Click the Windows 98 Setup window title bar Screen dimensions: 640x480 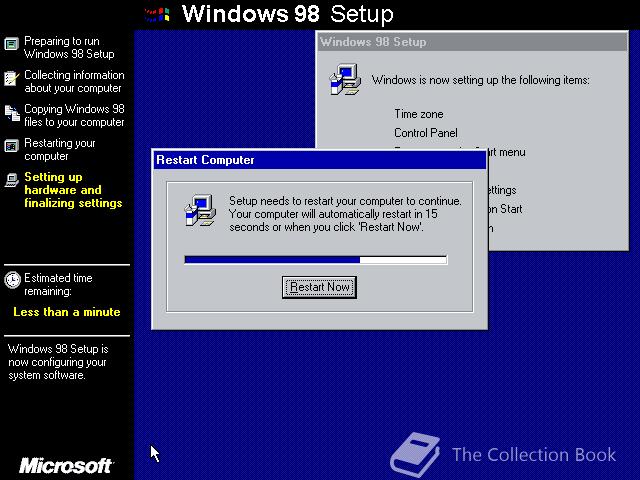(x=472, y=42)
